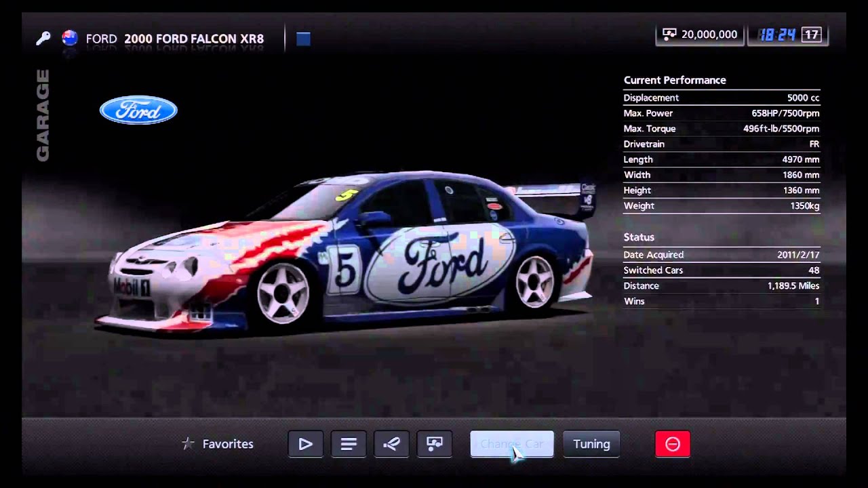Click the Max. Torque 496ft-lb/5500rpm value
868x488 pixels.
pos(781,129)
